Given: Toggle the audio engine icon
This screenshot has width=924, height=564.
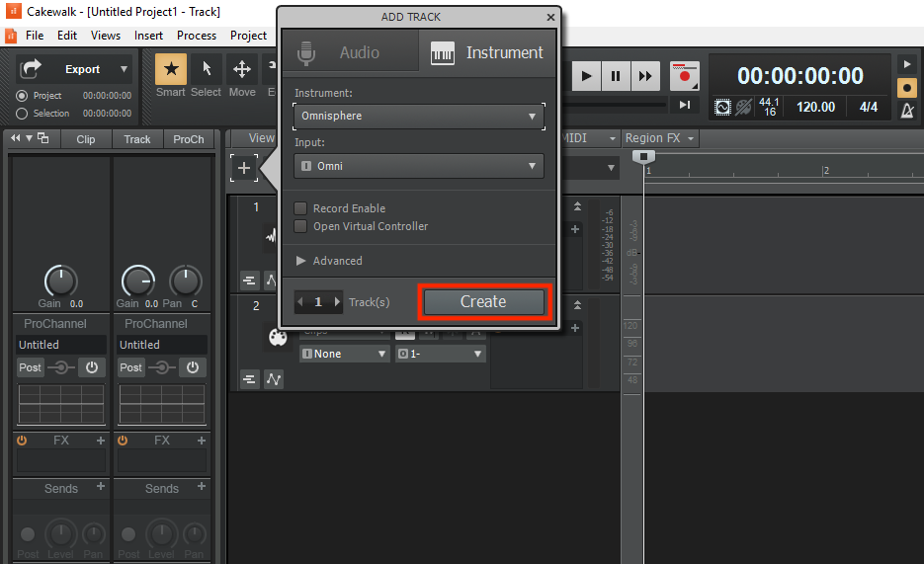Looking at the screenshot, I should 722,107.
